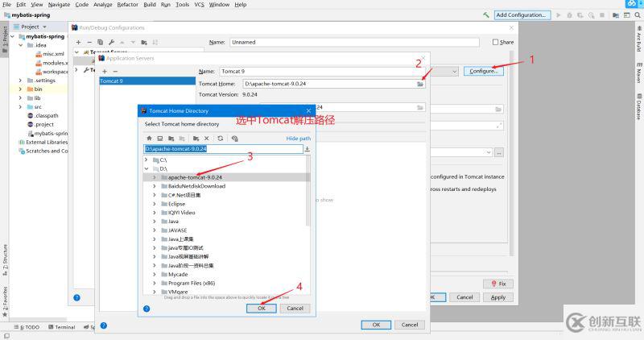Expand the JAVASE folder node
Viewport: 644px width, 340px height.
click(155, 230)
